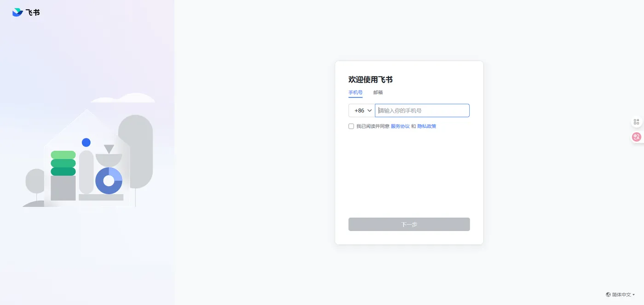644x305 pixels.
Task: Click the pink translate floating icon
Action: click(637, 136)
